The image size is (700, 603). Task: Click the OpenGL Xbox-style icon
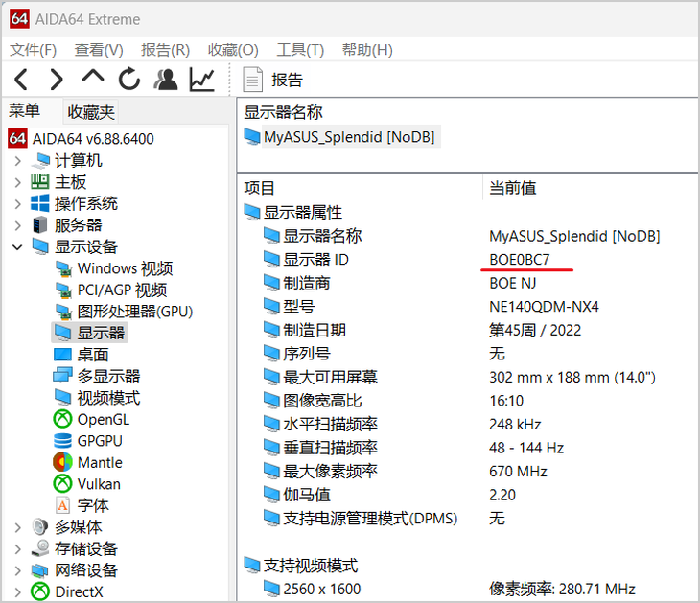click(62, 419)
